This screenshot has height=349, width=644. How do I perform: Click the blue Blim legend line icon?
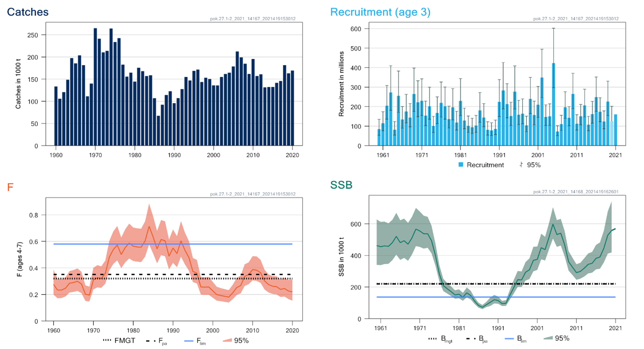tap(509, 339)
